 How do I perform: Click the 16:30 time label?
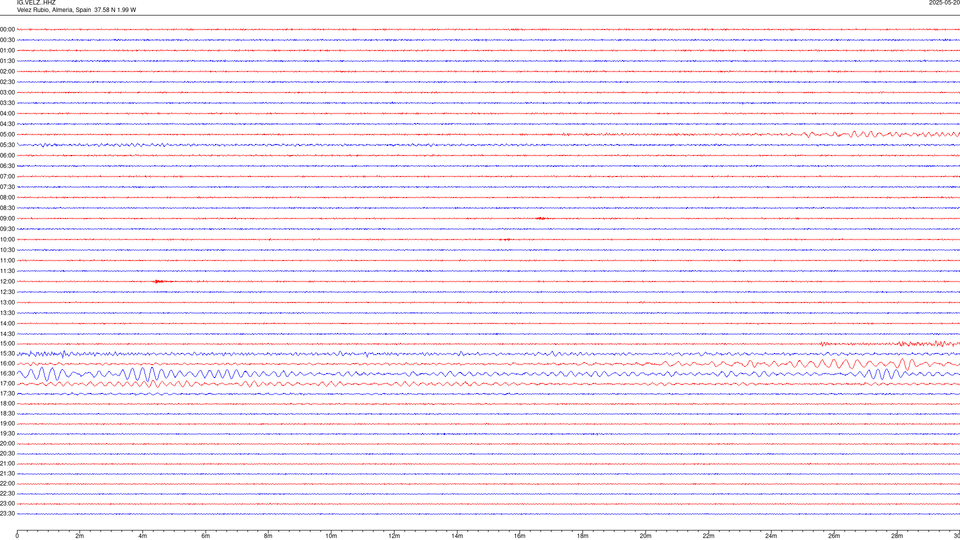click(7, 373)
